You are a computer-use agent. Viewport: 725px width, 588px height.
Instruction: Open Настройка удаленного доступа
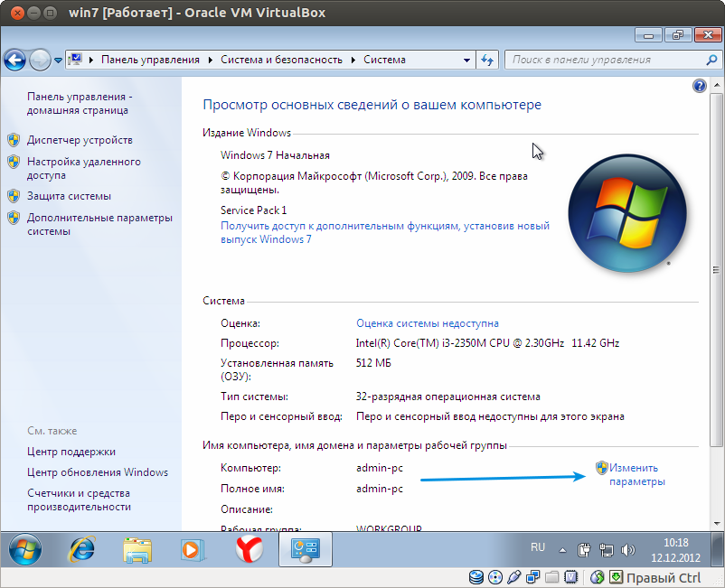84,169
